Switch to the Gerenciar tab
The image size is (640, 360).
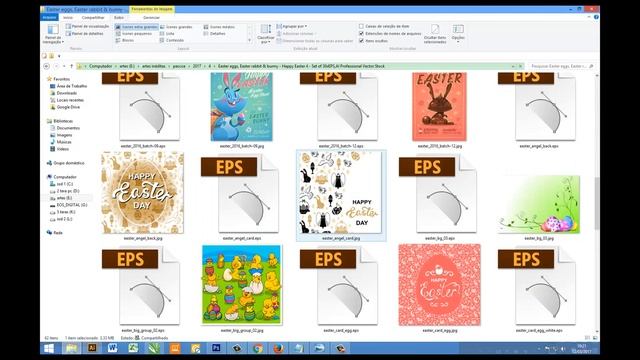pos(151,18)
